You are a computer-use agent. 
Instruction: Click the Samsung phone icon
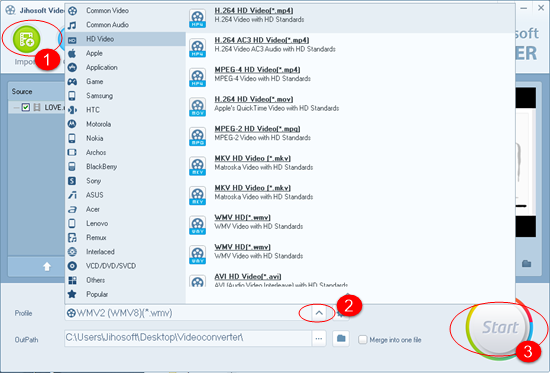72,96
